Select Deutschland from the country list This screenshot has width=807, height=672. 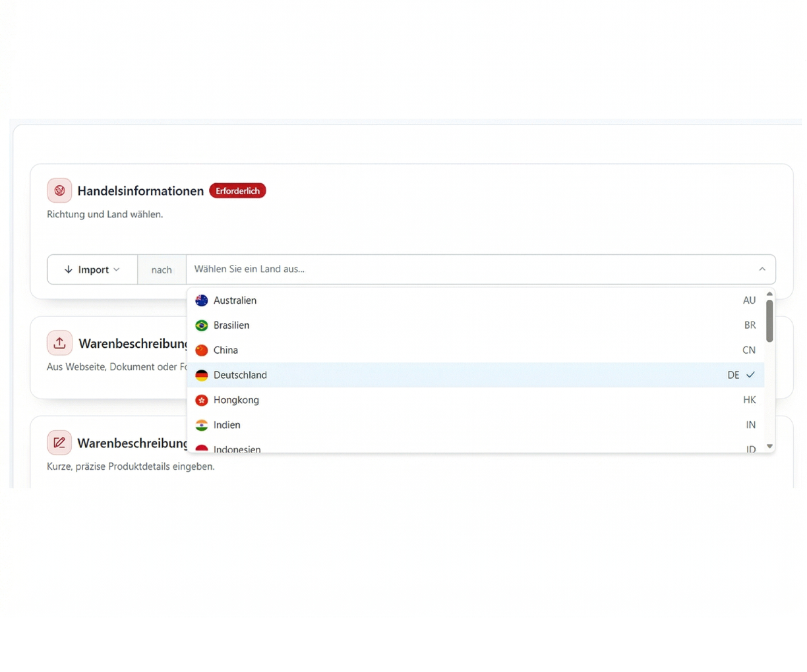click(241, 376)
